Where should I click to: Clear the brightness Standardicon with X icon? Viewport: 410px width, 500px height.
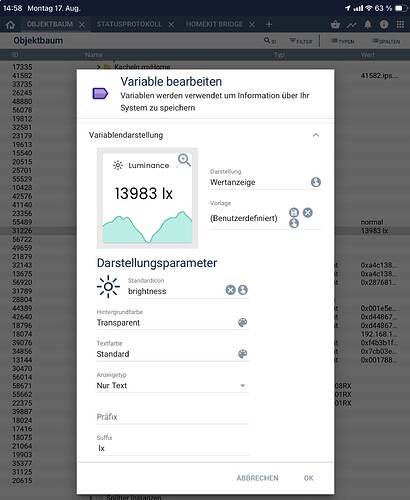pos(230,290)
